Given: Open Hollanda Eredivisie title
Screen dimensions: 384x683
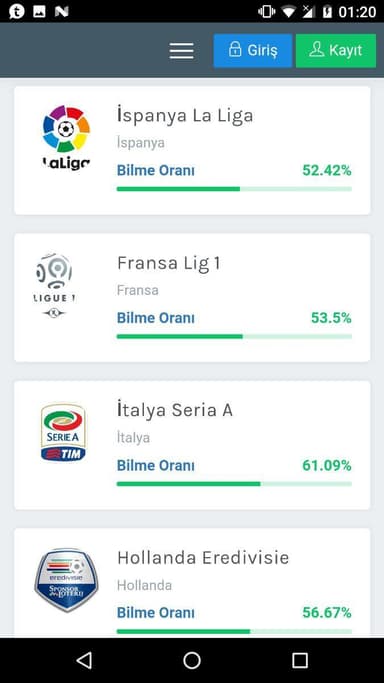Looking at the screenshot, I should click(203, 558).
